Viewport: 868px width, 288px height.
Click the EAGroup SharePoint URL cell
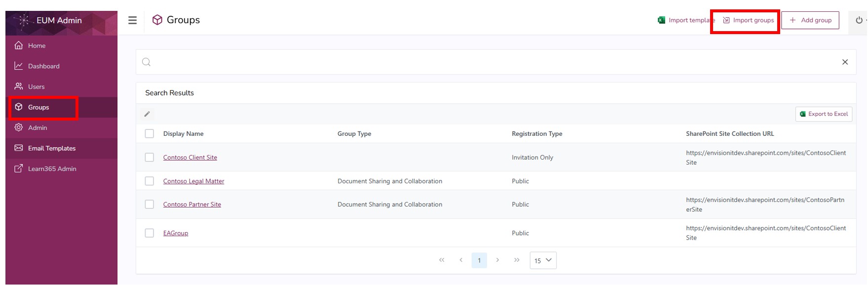click(x=766, y=233)
